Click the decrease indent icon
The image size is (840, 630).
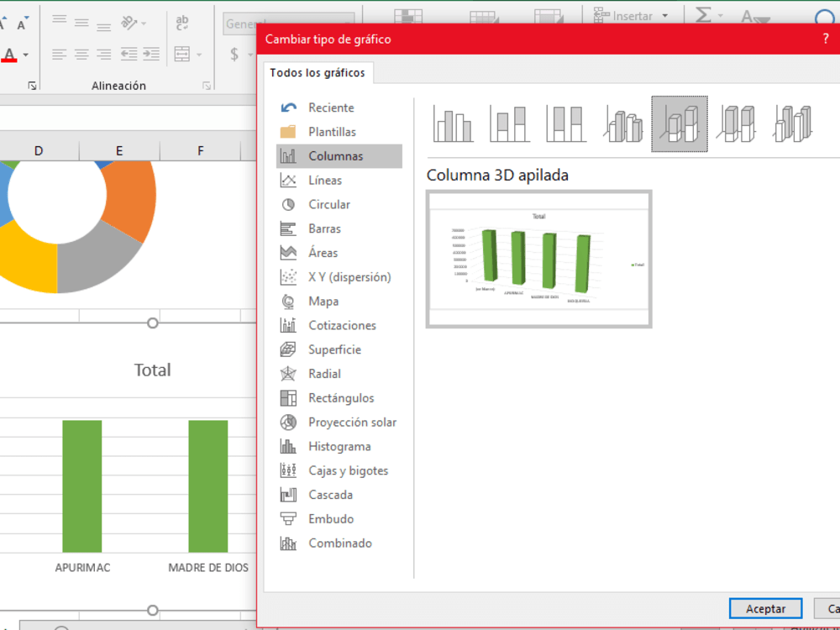tap(129, 54)
